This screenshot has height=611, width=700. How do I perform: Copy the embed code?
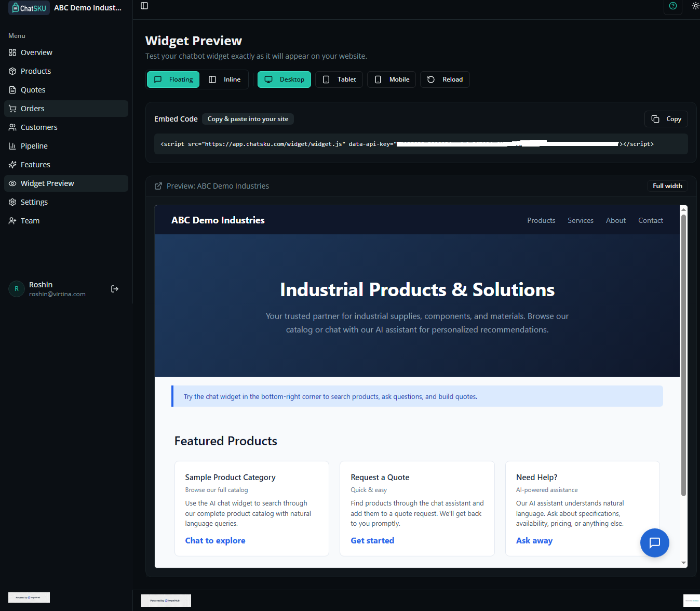coord(666,118)
